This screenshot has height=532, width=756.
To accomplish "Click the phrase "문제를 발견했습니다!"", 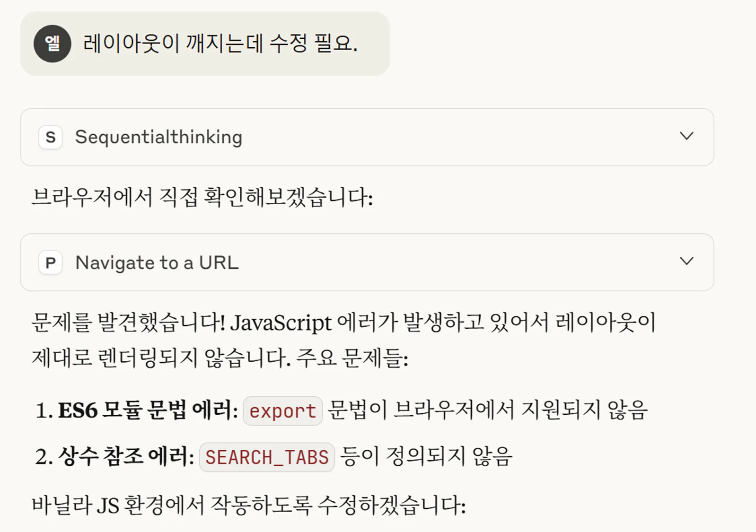I will click(128, 323).
